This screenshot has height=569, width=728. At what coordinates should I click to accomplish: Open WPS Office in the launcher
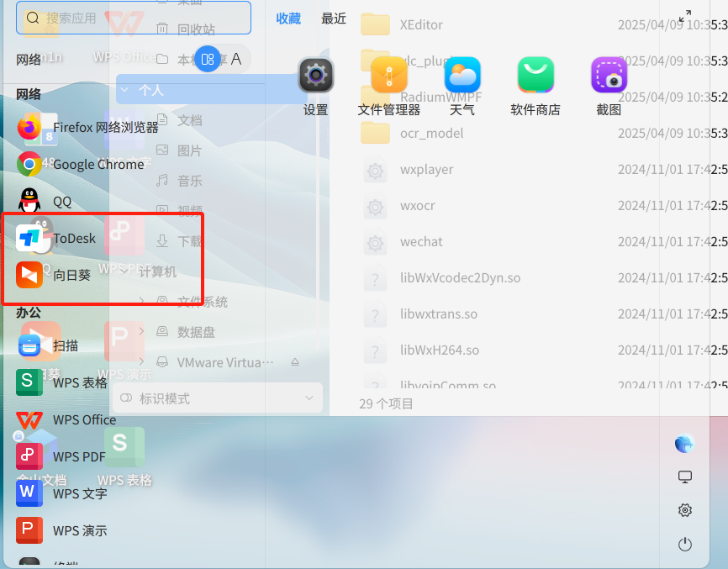(x=66, y=419)
